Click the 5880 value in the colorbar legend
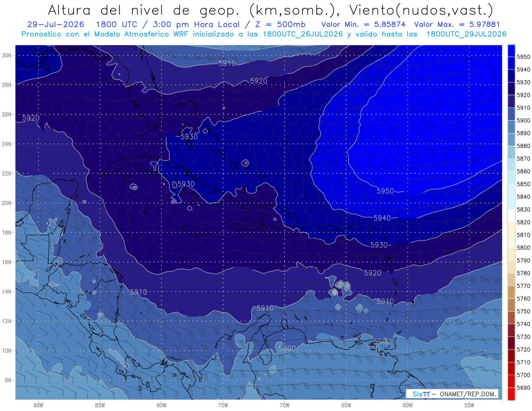The width and height of the screenshot is (532, 411). coord(523,146)
